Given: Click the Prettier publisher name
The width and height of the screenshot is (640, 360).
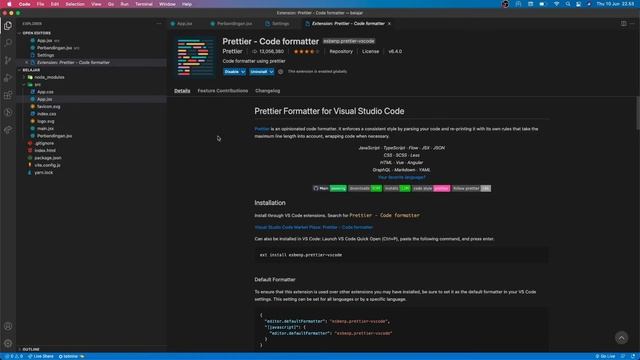Looking at the screenshot, I should point(232,51).
